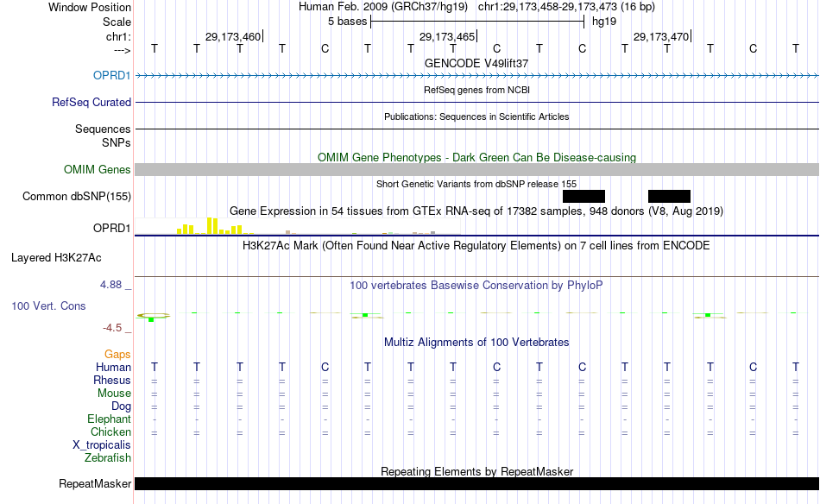Select the RepeatMasker track label

[x=95, y=483]
